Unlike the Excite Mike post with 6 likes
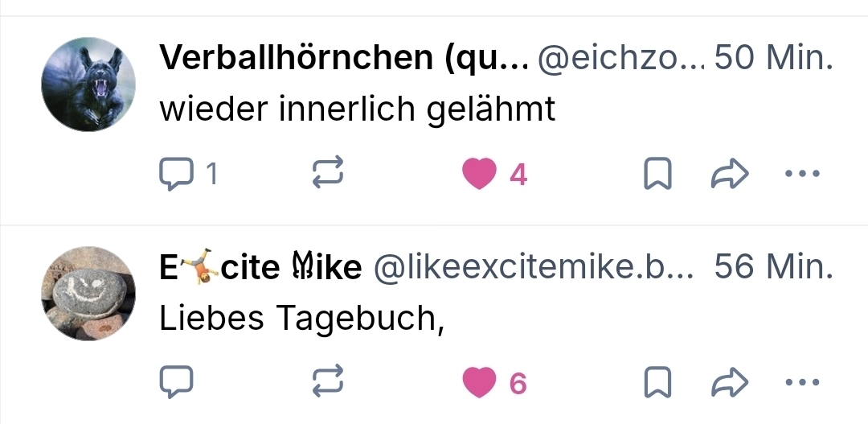 (480, 383)
